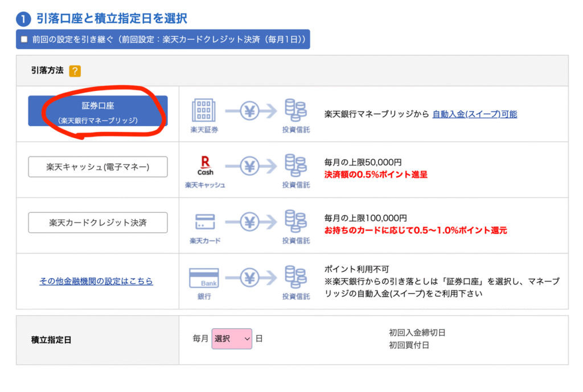Follow the 自動入金(スイープ)可能 link
Screen dimensions: 583x392
point(475,114)
